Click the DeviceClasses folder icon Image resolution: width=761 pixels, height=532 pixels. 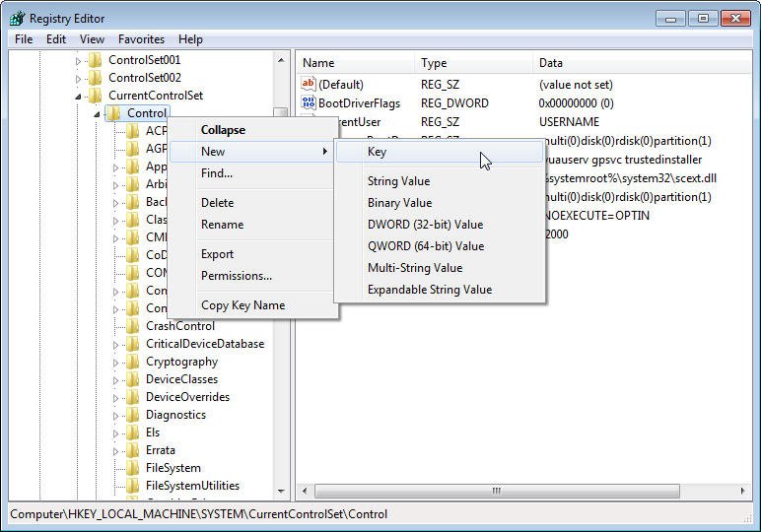[133, 379]
